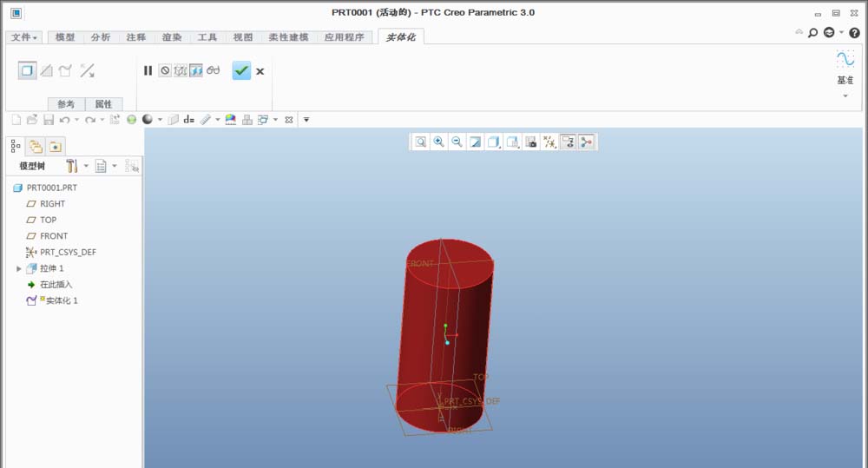Select the model tree navigator tab
The width and height of the screenshot is (868, 468).
(16, 146)
